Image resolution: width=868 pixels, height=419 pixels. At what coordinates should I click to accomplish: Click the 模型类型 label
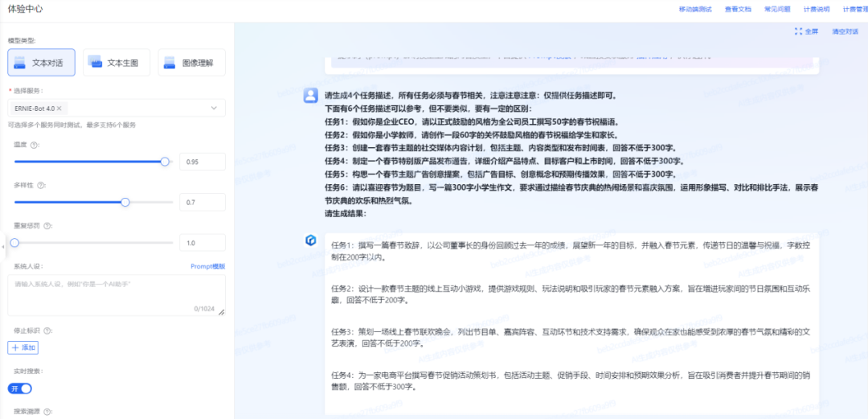pyautogui.click(x=22, y=40)
